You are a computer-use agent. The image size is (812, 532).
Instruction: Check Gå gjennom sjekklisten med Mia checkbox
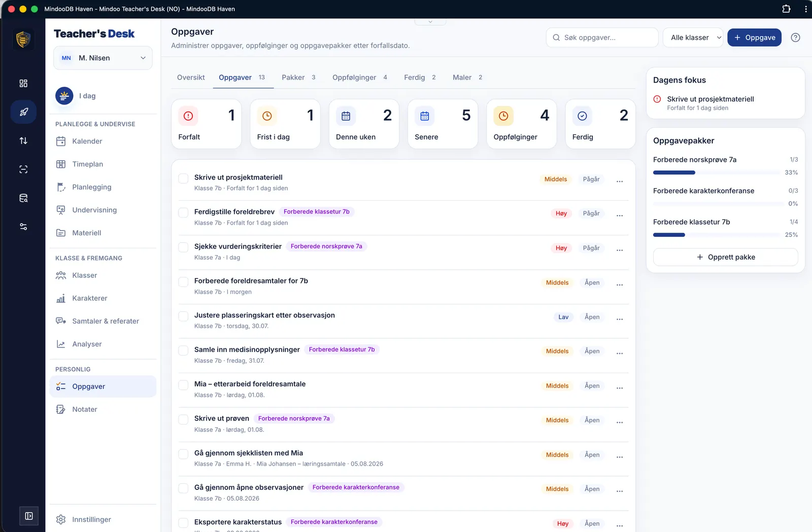[x=183, y=454]
